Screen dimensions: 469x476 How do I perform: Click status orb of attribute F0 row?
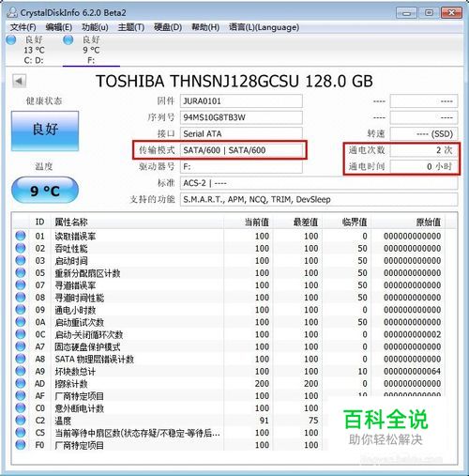coord(21,444)
